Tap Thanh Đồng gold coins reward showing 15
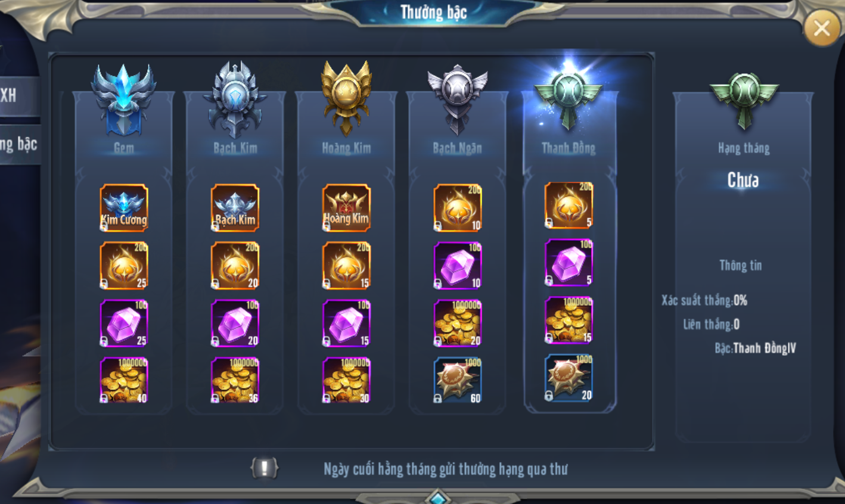The height and width of the screenshot is (504, 845). click(x=568, y=321)
